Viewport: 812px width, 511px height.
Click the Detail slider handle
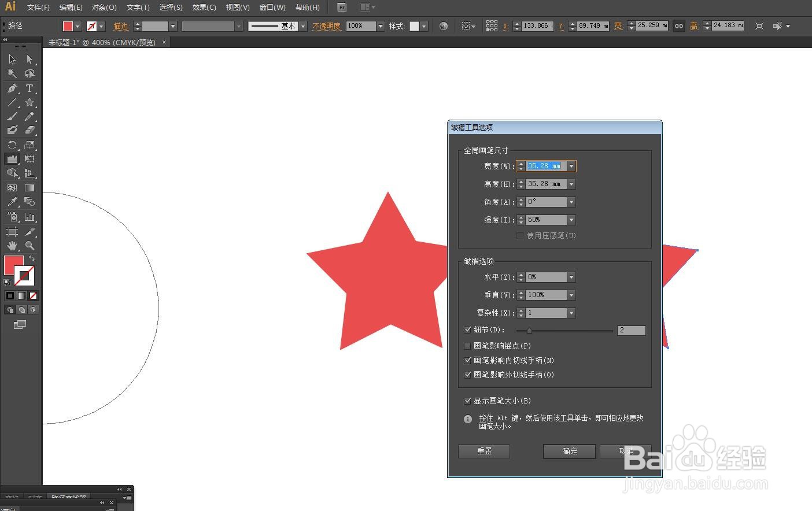click(529, 331)
